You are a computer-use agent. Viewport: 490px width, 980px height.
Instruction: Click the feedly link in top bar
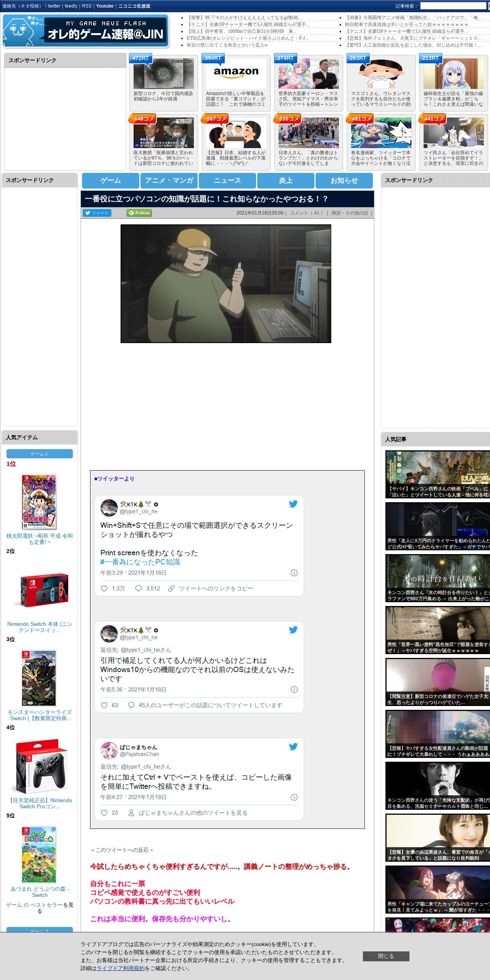(x=71, y=6)
